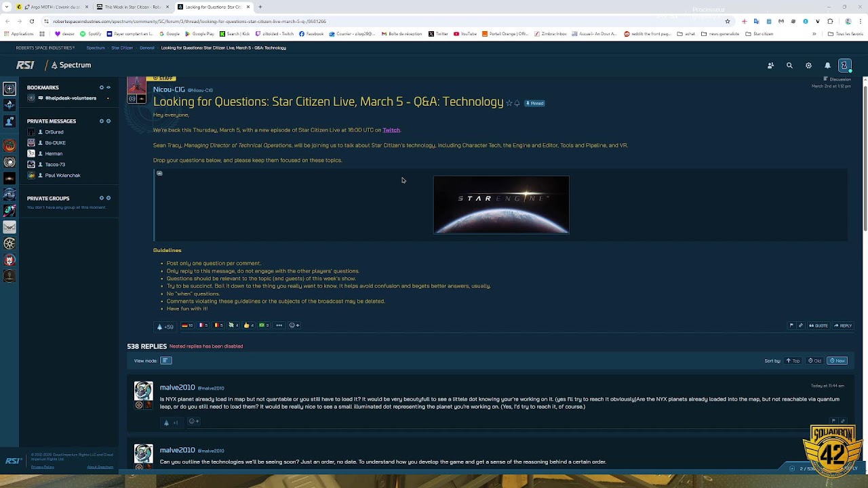This screenshot has width=868, height=488.
Task: Collapse the Bookmarks section
Action: (x=108, y=87)
